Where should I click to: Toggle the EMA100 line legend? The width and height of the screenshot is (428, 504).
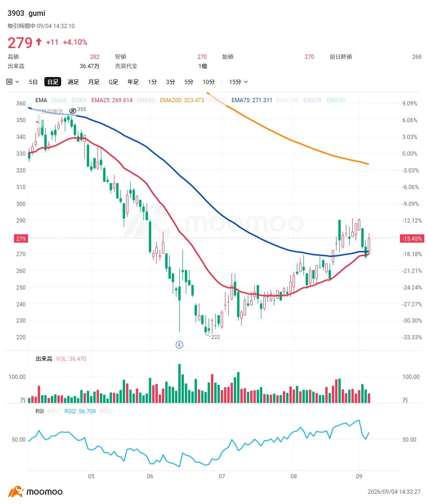[x=288, y=100]
